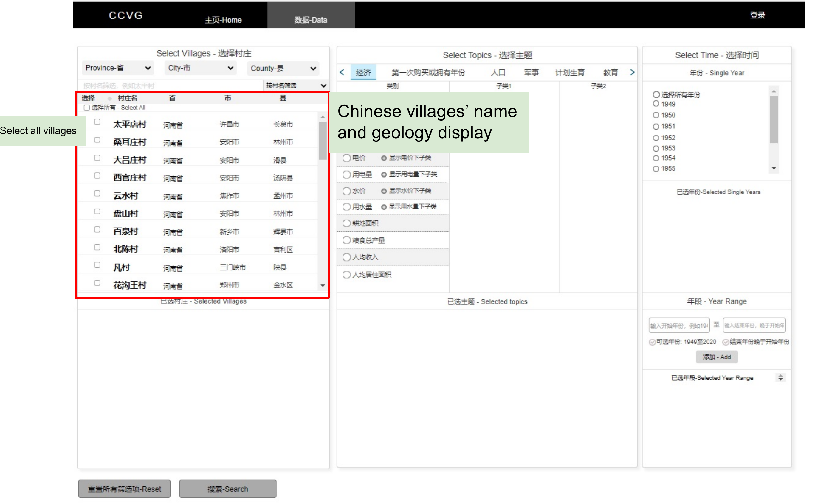Image resolution: width=815 pixels, height=504 pixels.
Task: Click the 搜索-Search button
Action: point(228,489)
